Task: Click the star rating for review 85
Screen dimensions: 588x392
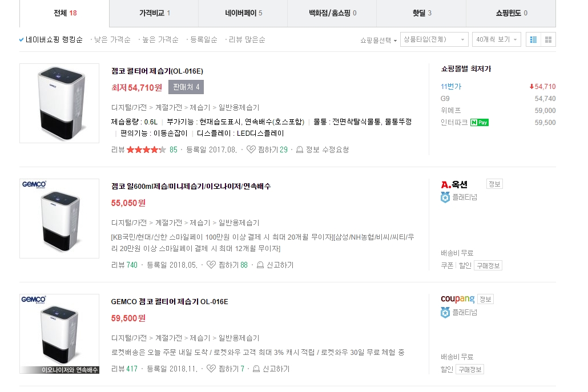Action: point(146,149)
